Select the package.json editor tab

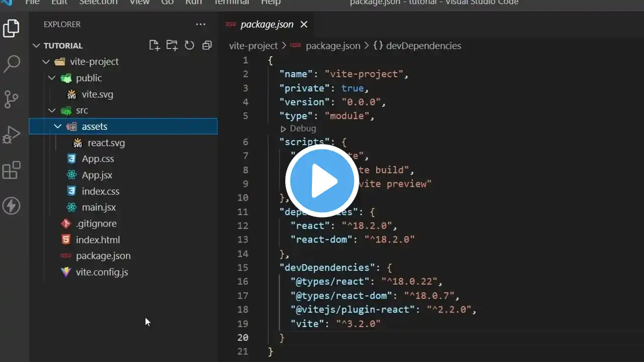pos(267,24)
